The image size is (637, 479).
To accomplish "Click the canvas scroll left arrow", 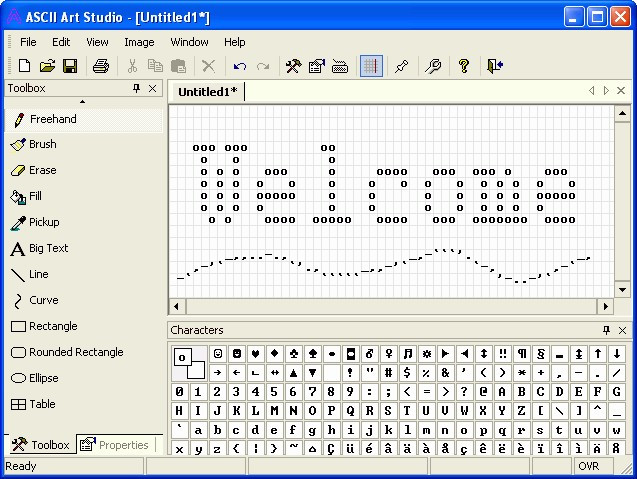I will tap(177, 306).
